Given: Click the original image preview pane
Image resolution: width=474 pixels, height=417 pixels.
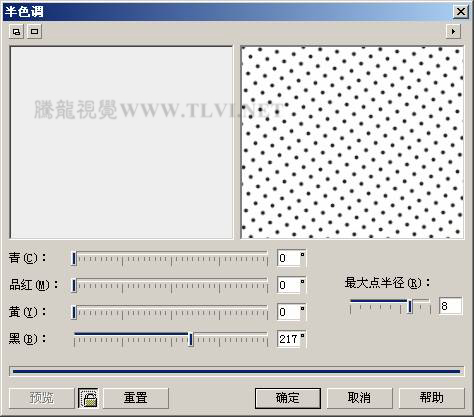Looking at the screenshot, I should point(121,142).
